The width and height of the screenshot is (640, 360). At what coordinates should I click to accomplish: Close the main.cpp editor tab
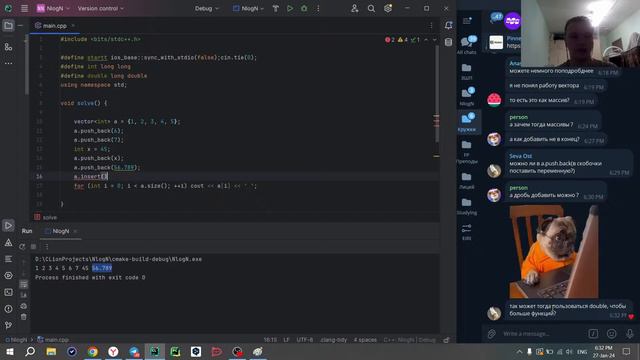click(x=73, y=26)
